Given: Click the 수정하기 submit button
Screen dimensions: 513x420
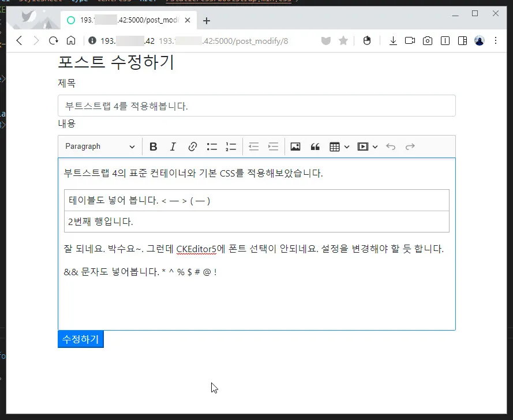Looking at the screenshot, I should point(80,339).
